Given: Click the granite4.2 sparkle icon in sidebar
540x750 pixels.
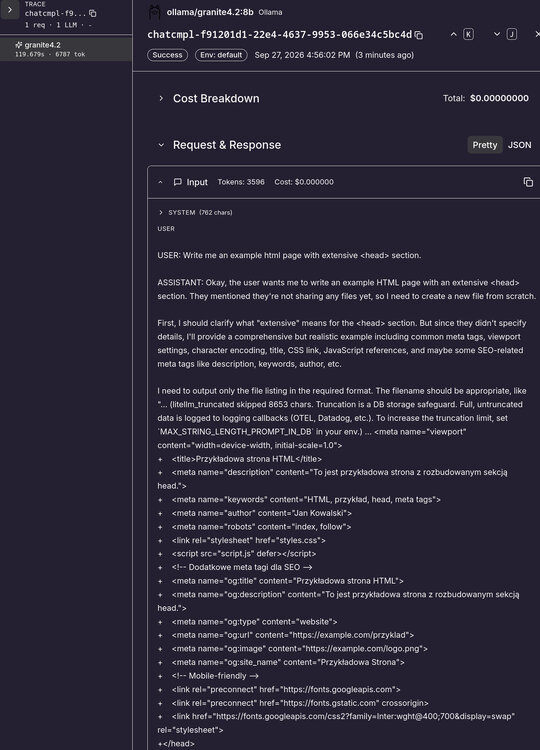Looking at the screenshot, I should click(x=19, y=45).
